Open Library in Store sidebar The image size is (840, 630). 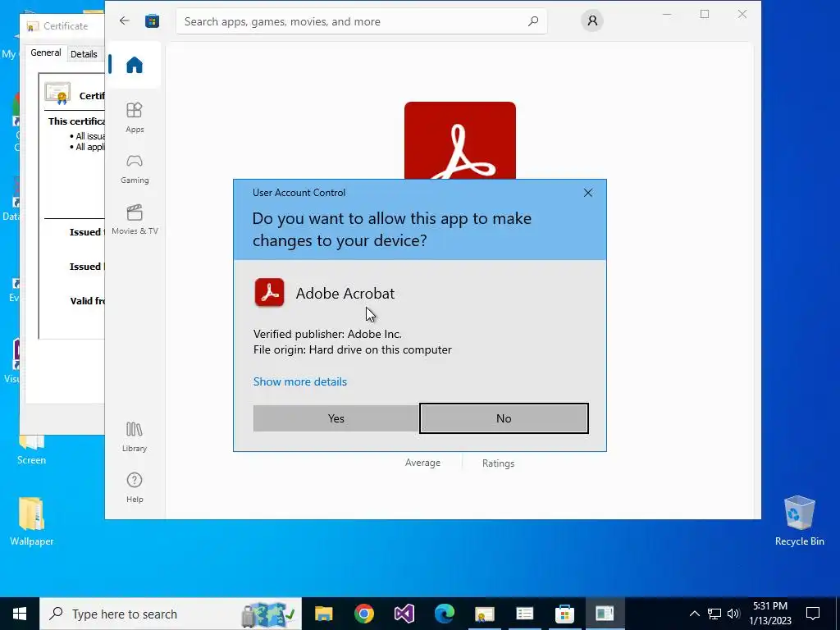coord(135,436)
